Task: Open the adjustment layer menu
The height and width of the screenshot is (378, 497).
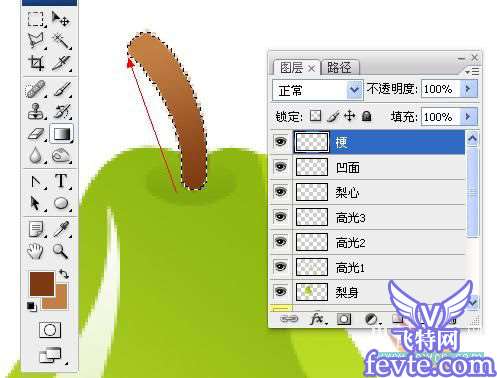Action: tap(372, 319)
